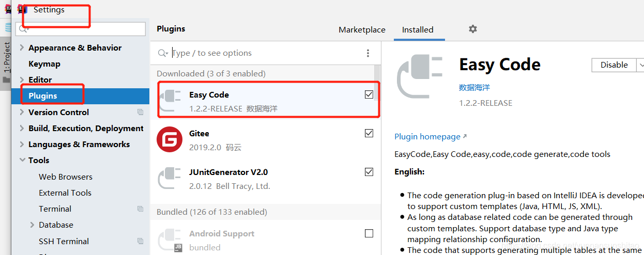Click the IntelliJ icon in Settings title bar
This screenshot has height=255, width=644.
(22, 9)
